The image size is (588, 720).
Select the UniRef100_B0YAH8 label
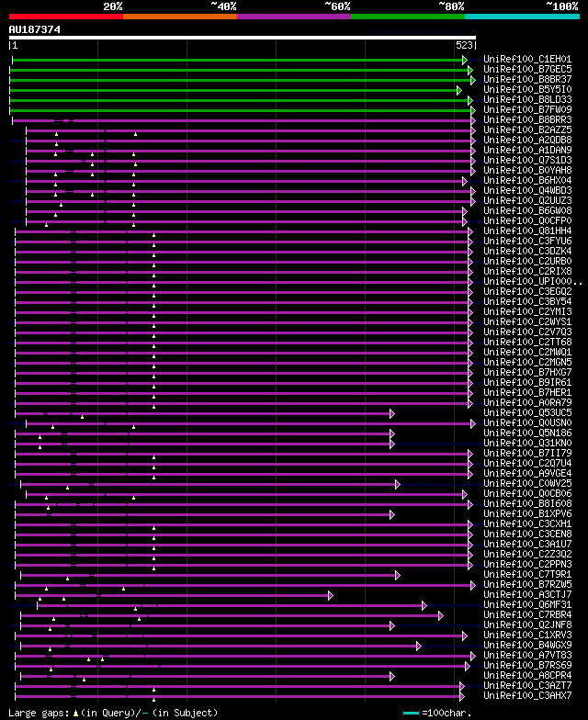click(527, 171)
